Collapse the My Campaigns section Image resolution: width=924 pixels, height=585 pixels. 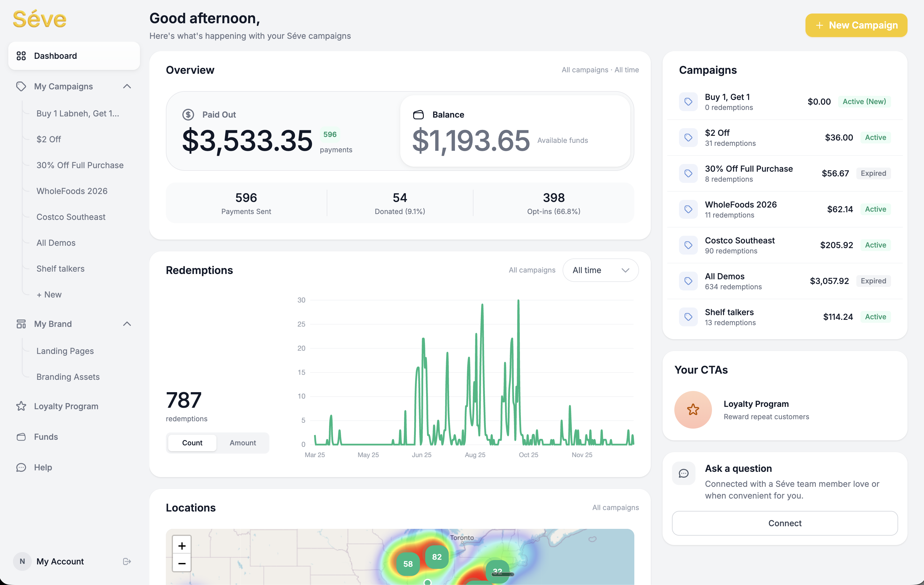click(x=127, y=86)
